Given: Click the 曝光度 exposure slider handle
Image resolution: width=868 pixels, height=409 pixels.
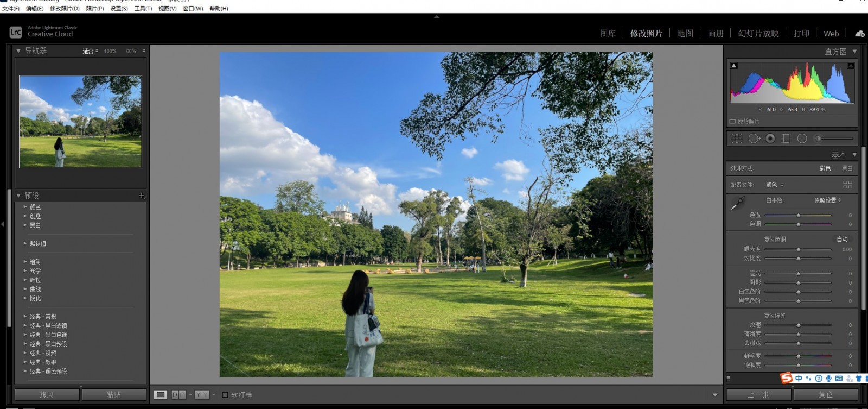Looking at the screenshot, I should [x=799, y=249].
